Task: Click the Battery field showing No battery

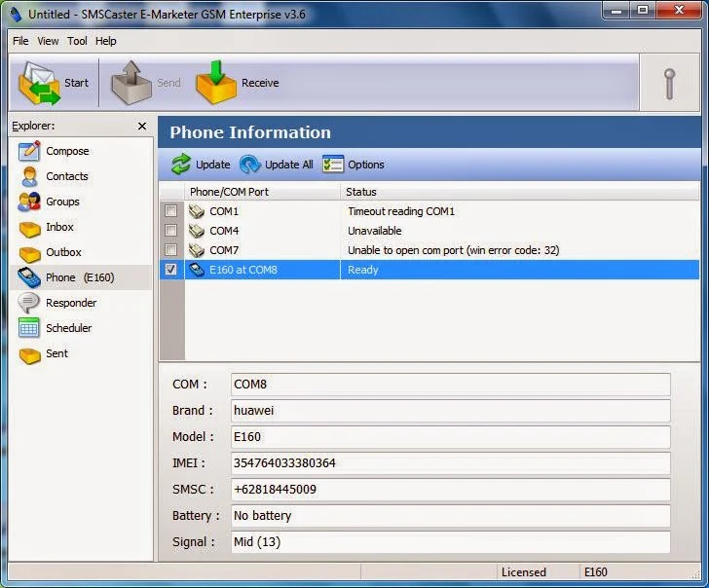Action: tap(450, 515)
